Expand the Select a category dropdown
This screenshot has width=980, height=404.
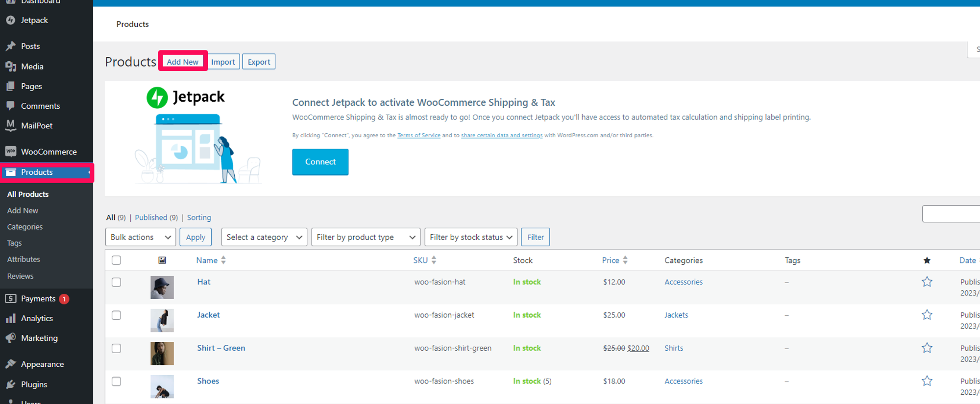(264, 237)
